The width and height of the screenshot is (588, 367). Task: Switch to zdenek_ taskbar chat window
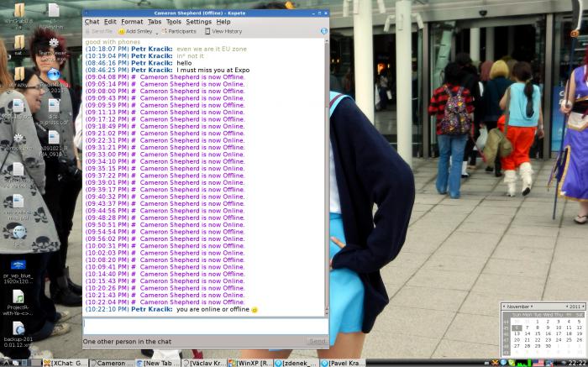[x=297, y=363]
